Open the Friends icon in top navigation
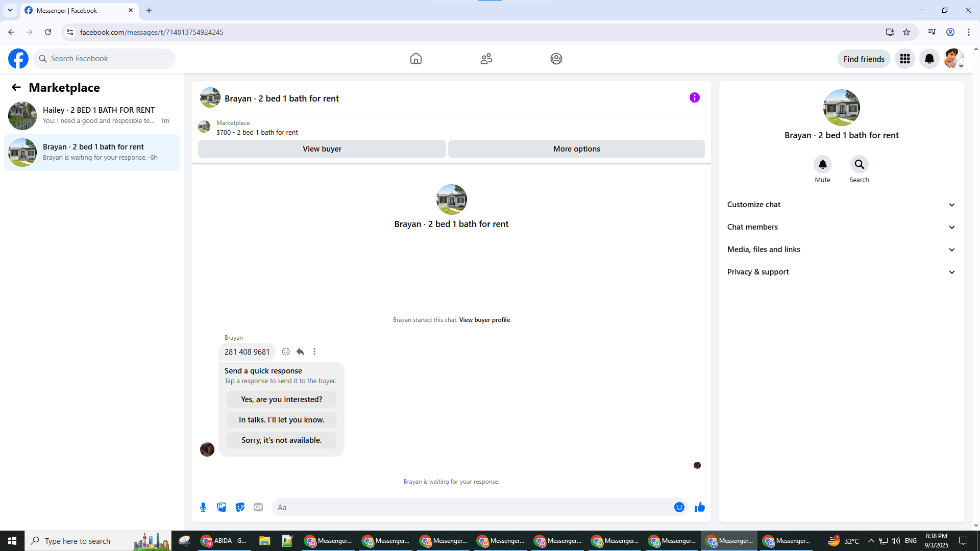The image size is (980, 551). point(486,59)
